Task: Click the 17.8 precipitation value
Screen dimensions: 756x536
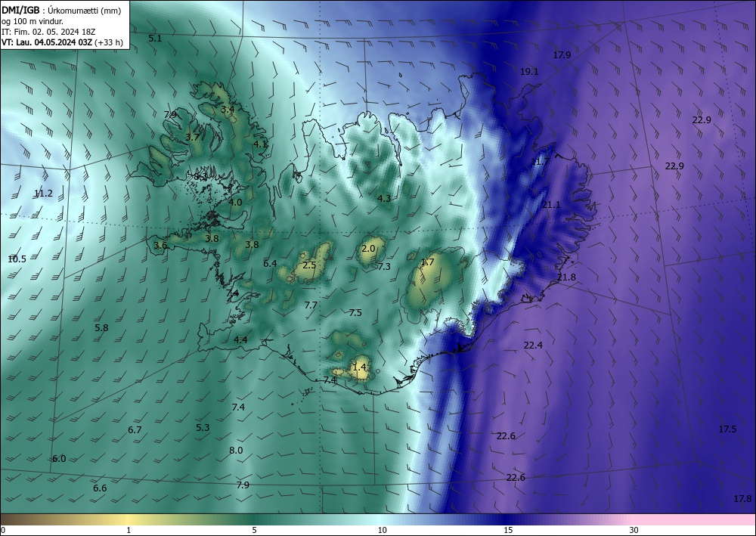Action: coord(742,500)
